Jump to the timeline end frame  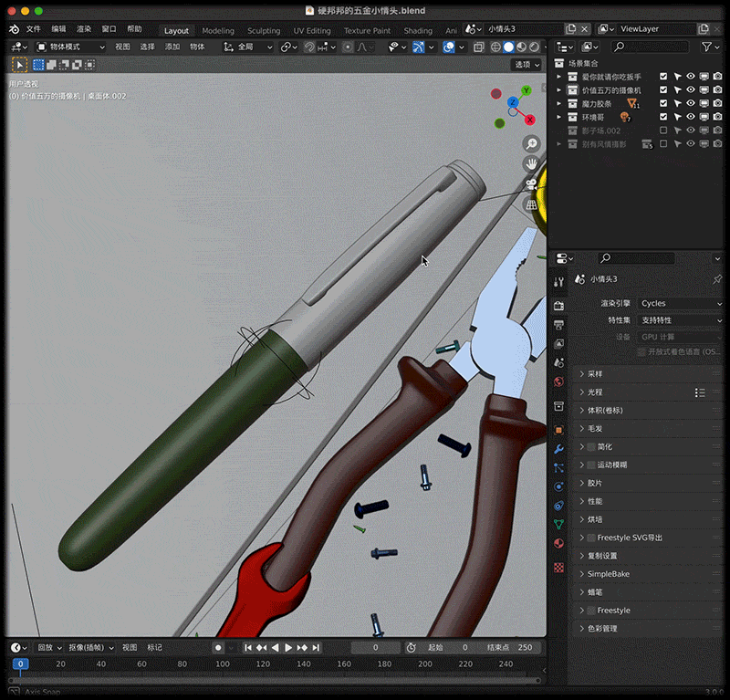click(x=316, y=648)
